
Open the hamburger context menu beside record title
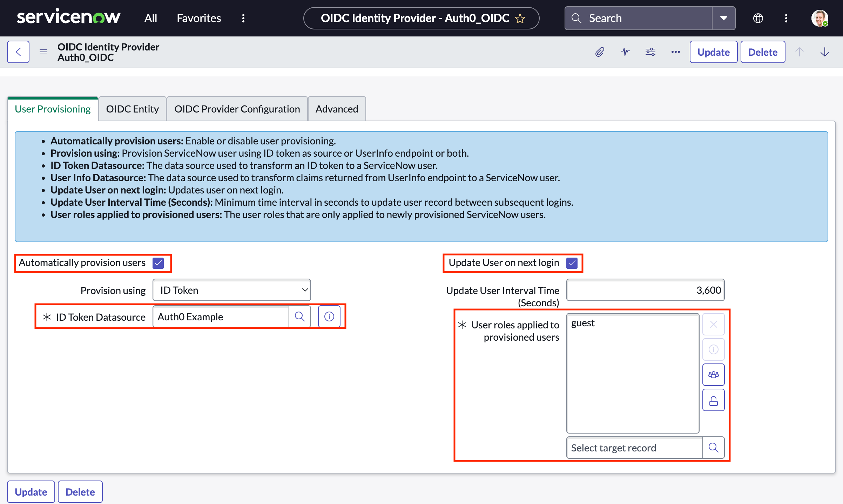(x=43, y=52)
